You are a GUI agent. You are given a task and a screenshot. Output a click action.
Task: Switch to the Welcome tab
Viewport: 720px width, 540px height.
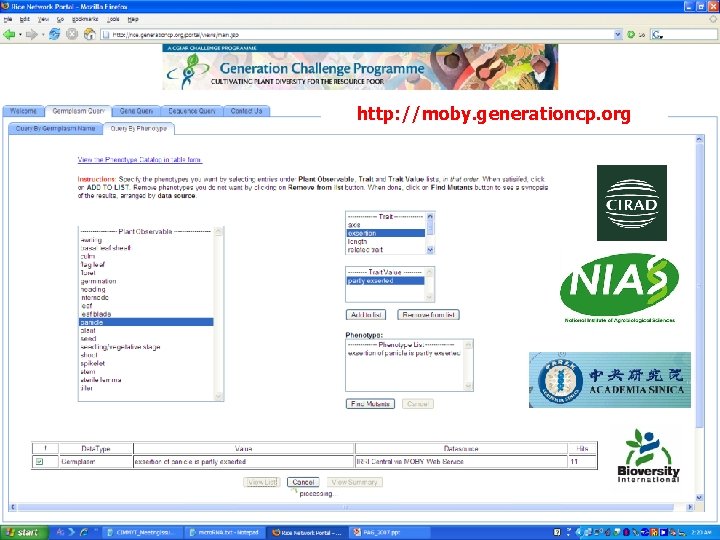tap(23, 111)
